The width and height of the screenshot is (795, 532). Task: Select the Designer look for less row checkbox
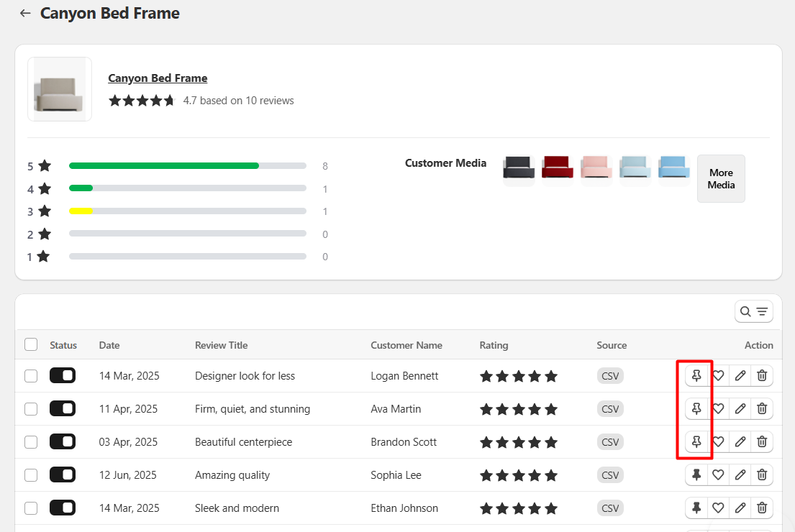point(31,376)
